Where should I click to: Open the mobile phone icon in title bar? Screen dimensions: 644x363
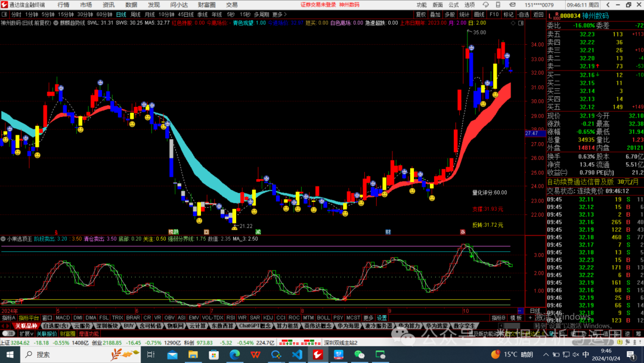[498, 5]
